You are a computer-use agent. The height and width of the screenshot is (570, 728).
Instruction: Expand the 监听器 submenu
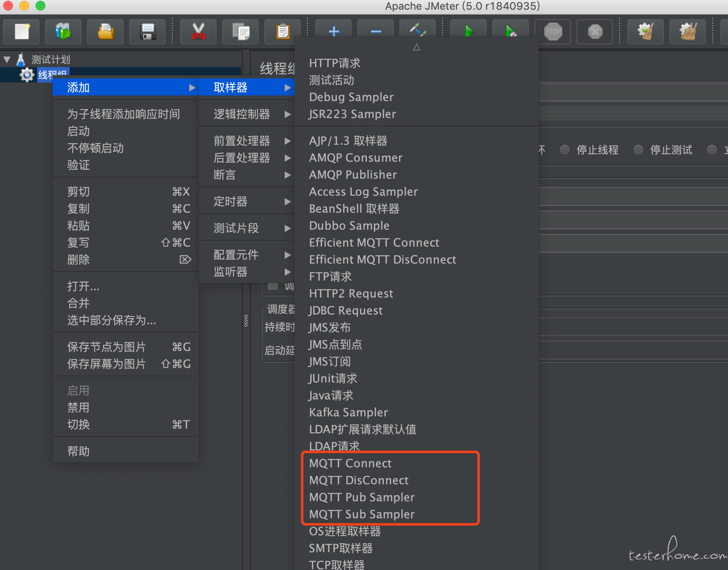pyautogui.click(x=246, y=272)
